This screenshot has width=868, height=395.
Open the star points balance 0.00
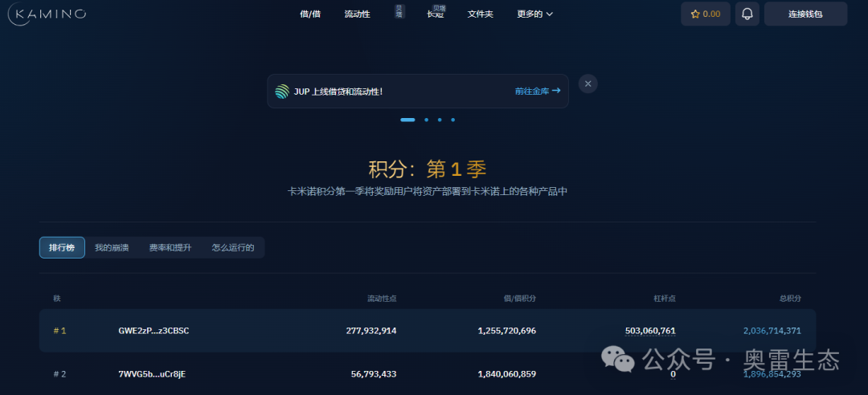click(706, 14)
